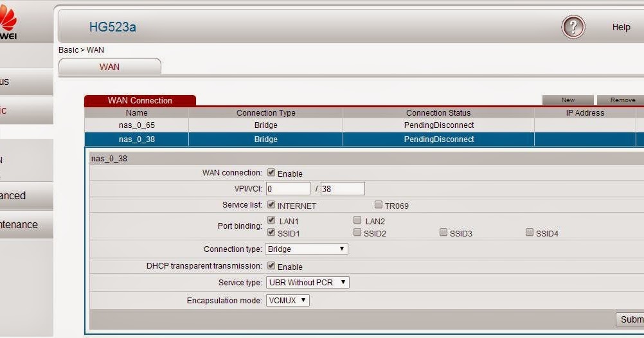Click the IP Address column header
This screenshot has height=338, width=644.
[585, 113]
